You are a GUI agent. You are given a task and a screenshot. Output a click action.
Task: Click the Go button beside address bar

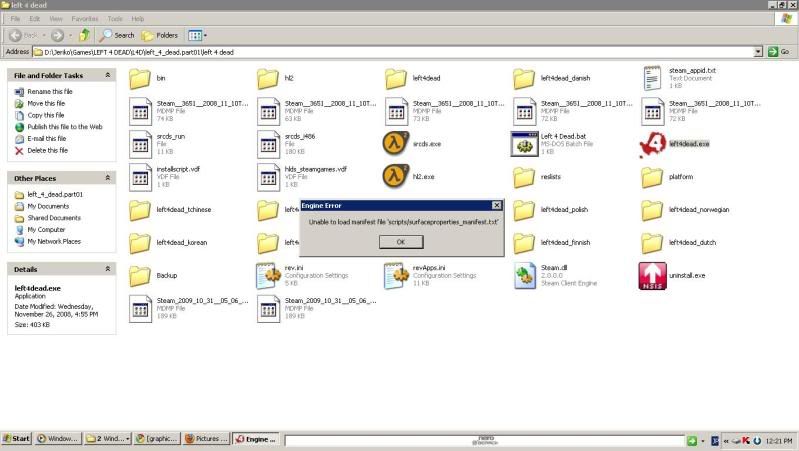point(779,51)
